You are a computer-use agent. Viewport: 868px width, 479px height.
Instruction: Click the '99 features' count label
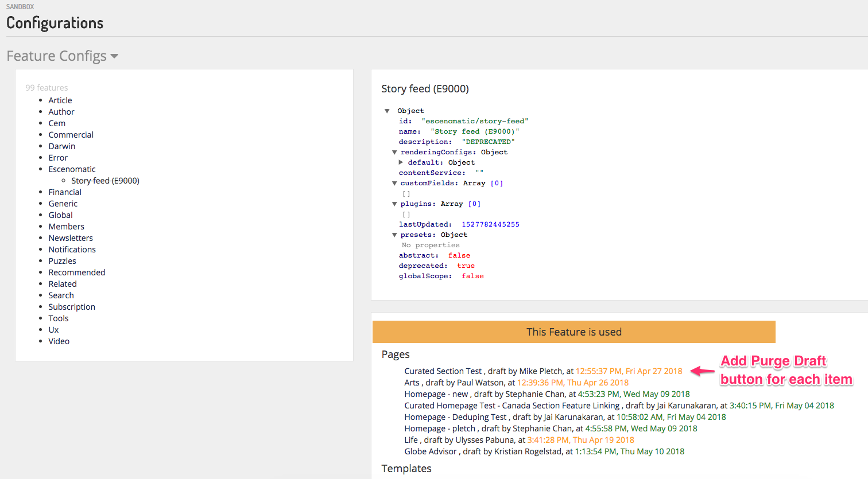[x=46, y=88]
